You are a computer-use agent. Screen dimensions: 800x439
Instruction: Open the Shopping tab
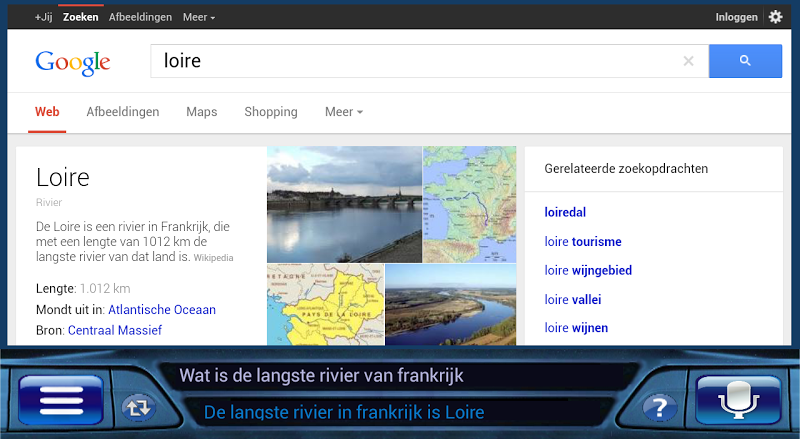pyautogui.click(x=271, y=112)
